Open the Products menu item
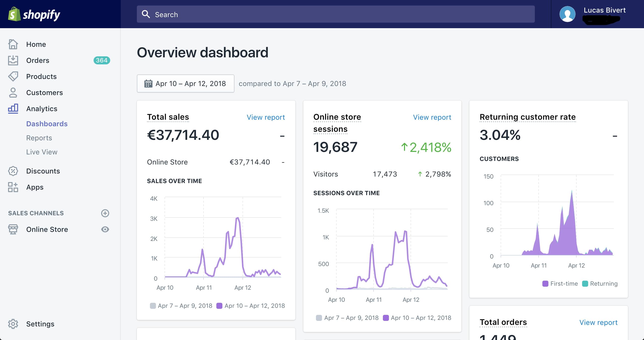644x340 pixels. 42,76
